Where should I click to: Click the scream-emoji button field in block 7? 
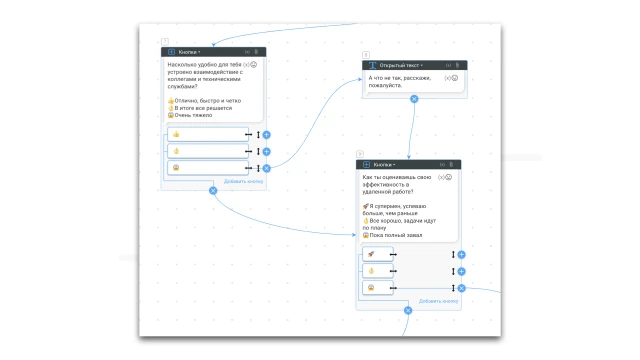pos(208,168)
